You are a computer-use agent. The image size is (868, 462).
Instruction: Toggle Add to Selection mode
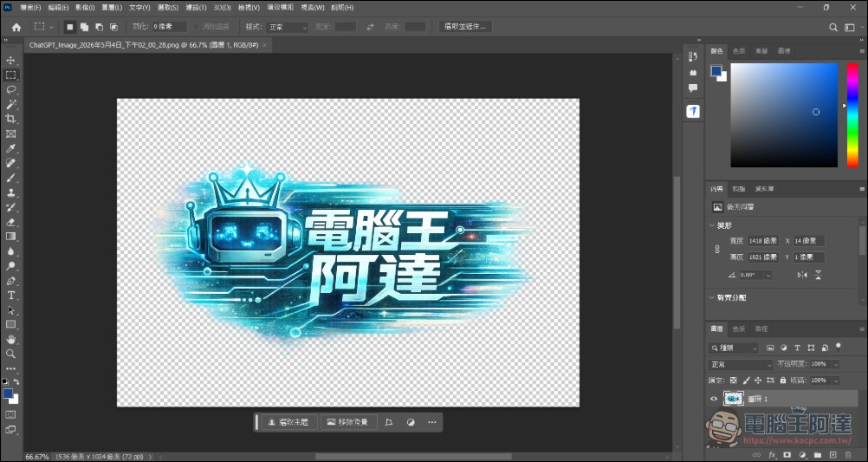[x=84, y=27]
